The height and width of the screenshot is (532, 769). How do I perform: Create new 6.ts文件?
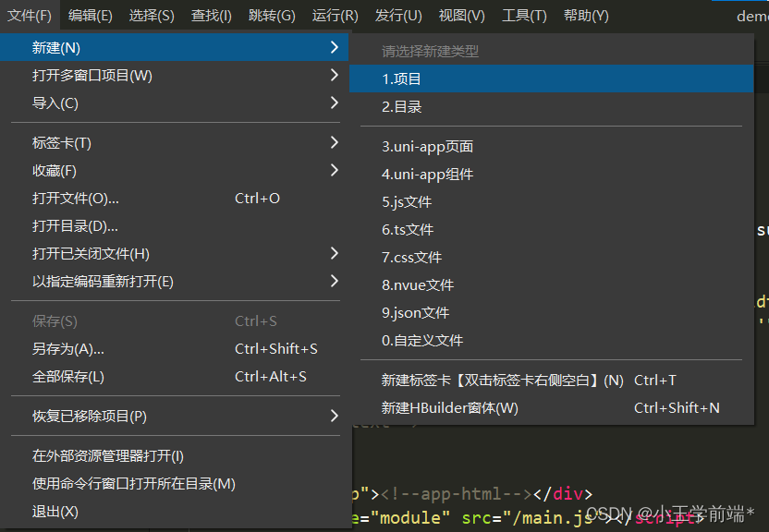click(x=551, y=230)
